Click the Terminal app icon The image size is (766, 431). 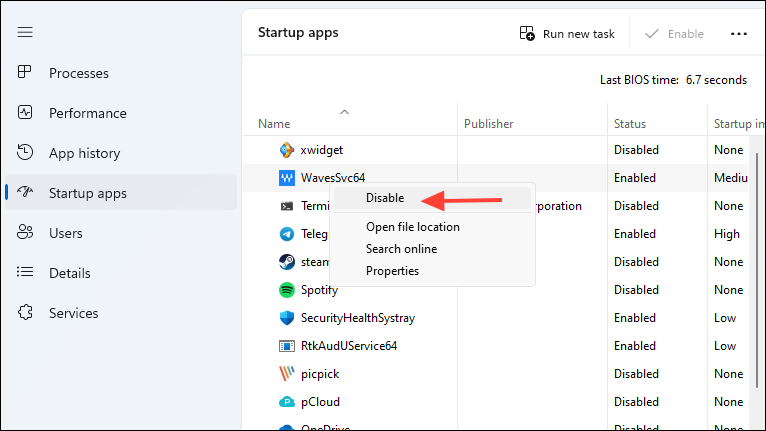tap(287, 206)
